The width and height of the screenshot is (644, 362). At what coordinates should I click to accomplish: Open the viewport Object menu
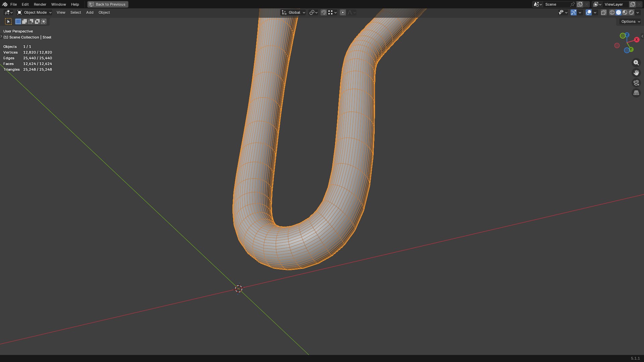point(104,12)
